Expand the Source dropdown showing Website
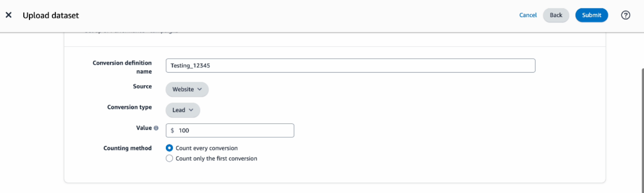The height and width of the screenshot is (193, 644). (187, 89)
